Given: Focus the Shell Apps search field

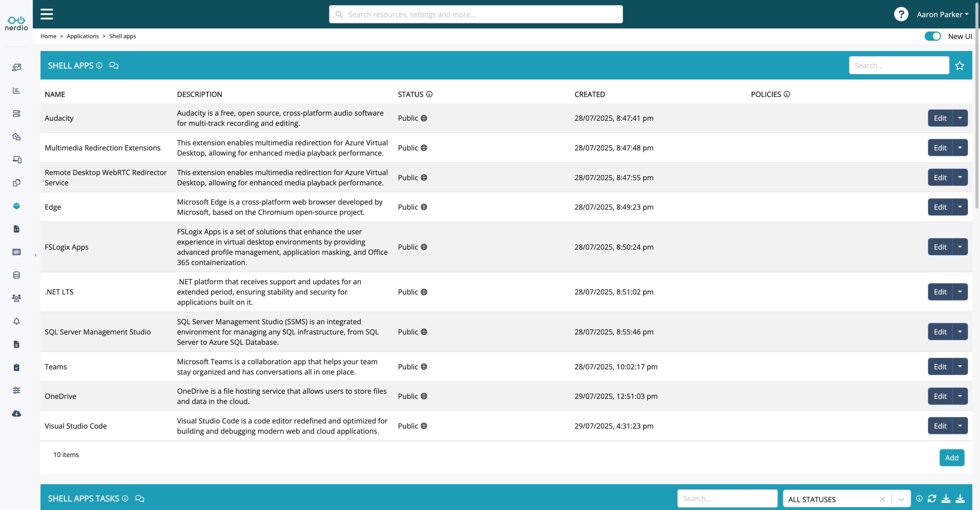Looking at the screenshot, I should [899, 66].
